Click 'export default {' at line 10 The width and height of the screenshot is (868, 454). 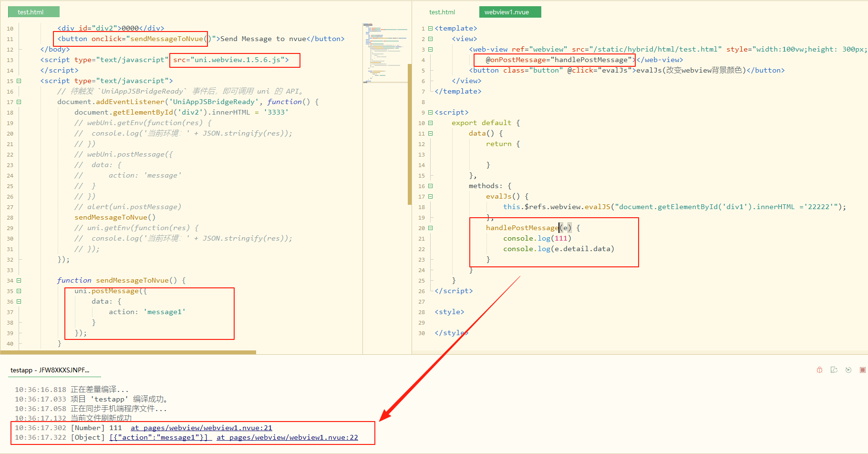coord(486,123)
